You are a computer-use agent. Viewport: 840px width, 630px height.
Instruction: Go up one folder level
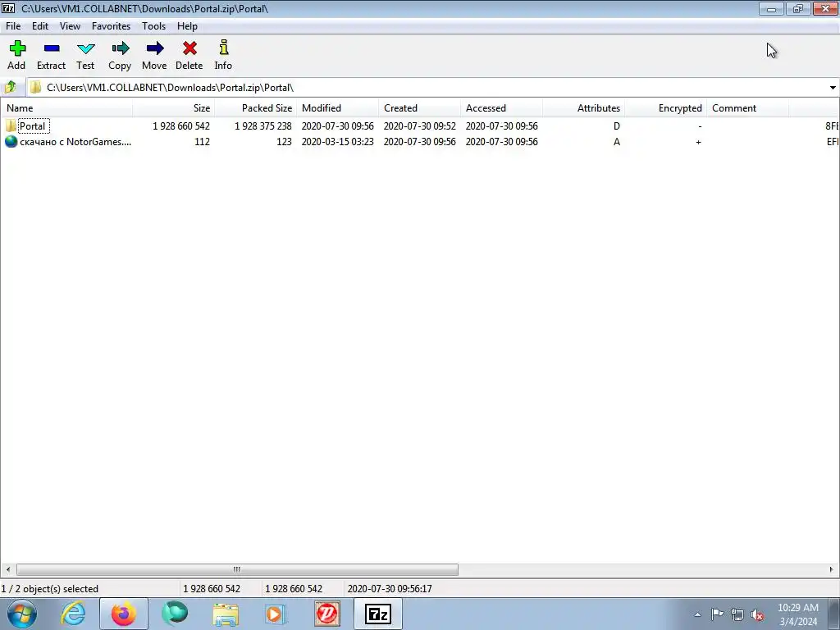(10, 87)
